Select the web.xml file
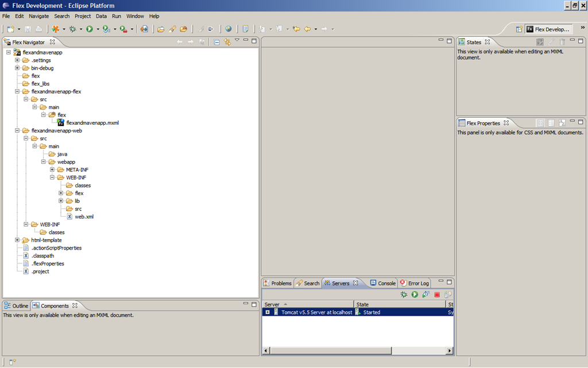Viewport: 588px width, 368px height. pos(84,217)
